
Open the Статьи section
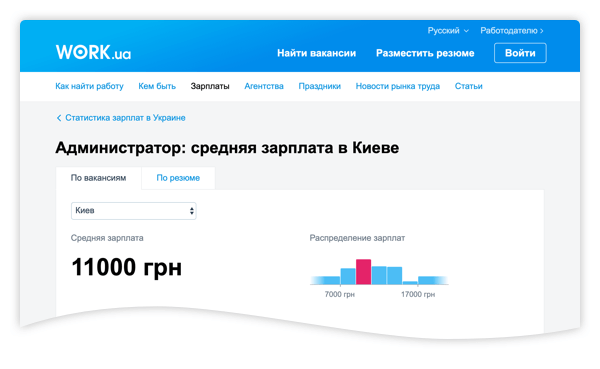click(468, 86)
